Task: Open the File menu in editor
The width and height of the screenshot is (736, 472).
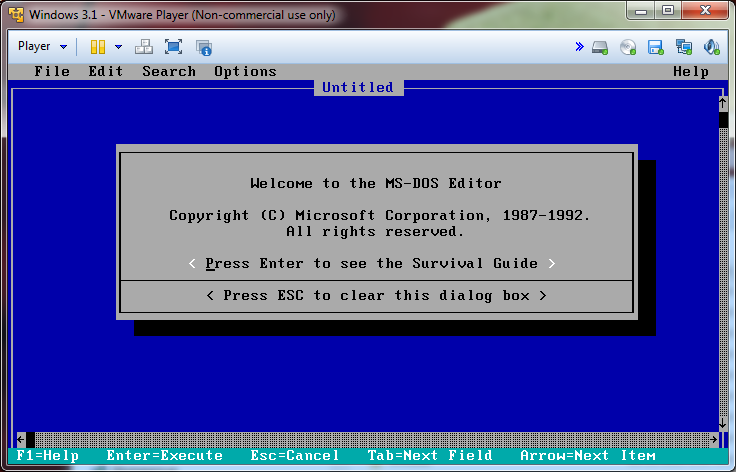Action: click(52, 71)
